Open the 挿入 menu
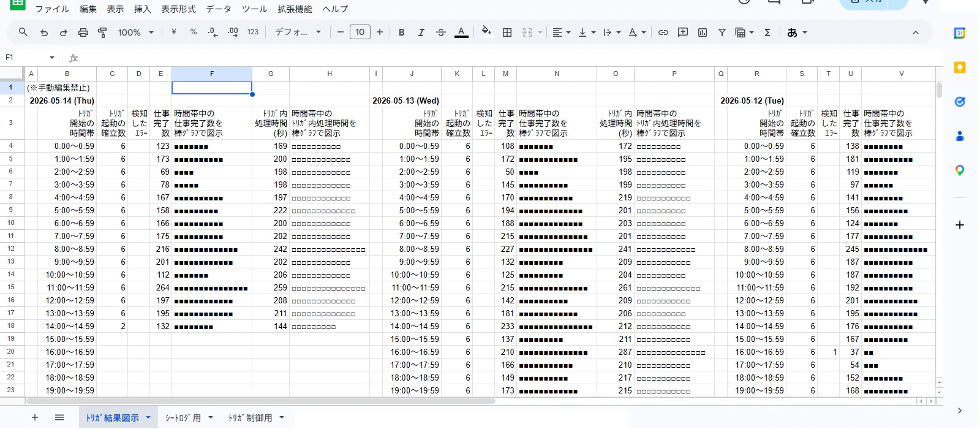Screen dimensions: 980x429 pos(142,9)
